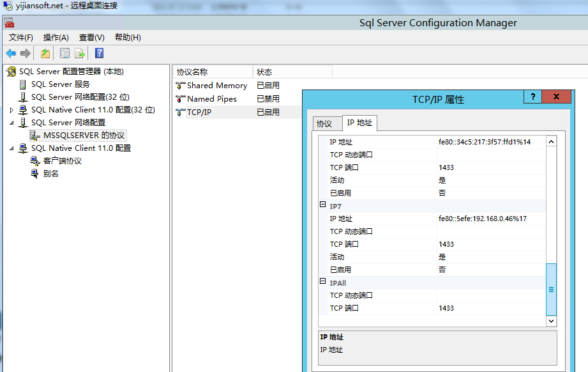588x372 pixels.
Task: Click the TCP/IP protocol icon in list
Action: (x=181, y=112)
